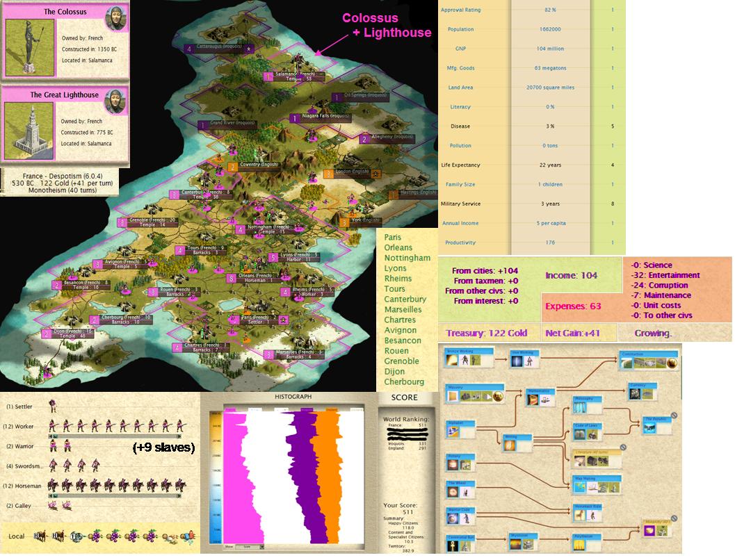Click the Code of Laws technology box
Screen dimensions: 751x560
click(x=588, y=431)
